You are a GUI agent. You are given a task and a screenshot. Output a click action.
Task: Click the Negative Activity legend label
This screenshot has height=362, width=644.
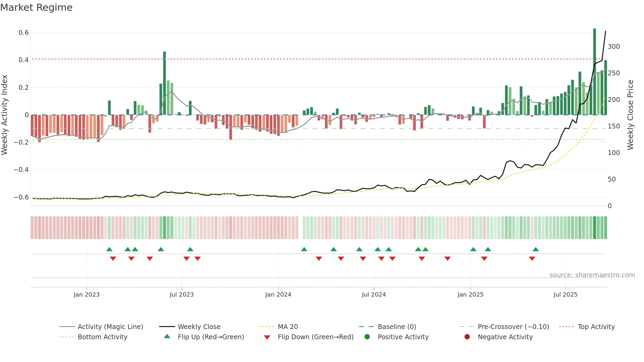(x=505, y=337)
